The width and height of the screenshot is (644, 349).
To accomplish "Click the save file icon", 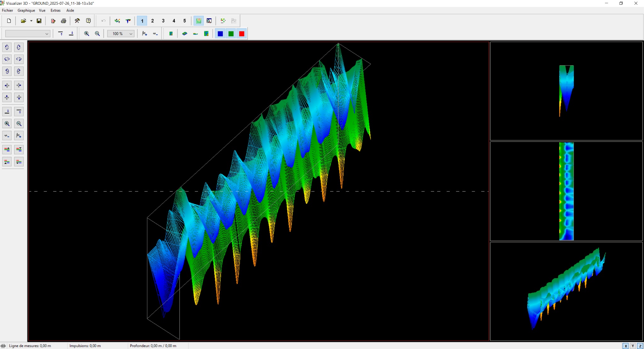I will pos(39,21).
